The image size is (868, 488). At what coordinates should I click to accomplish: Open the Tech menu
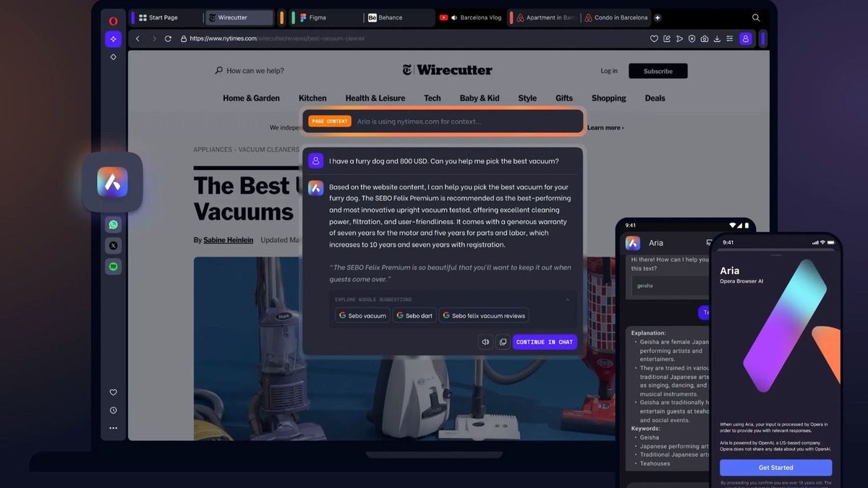pos(433,98)
